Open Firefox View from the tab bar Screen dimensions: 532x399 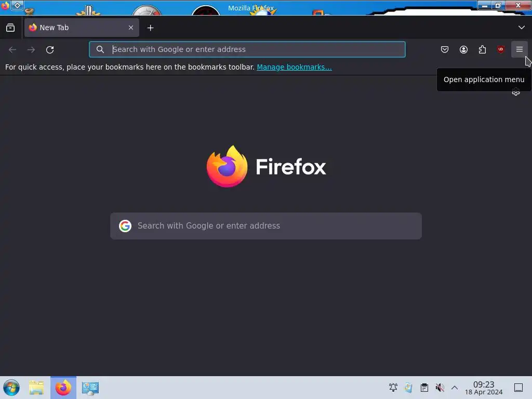[x=10, y=28]
